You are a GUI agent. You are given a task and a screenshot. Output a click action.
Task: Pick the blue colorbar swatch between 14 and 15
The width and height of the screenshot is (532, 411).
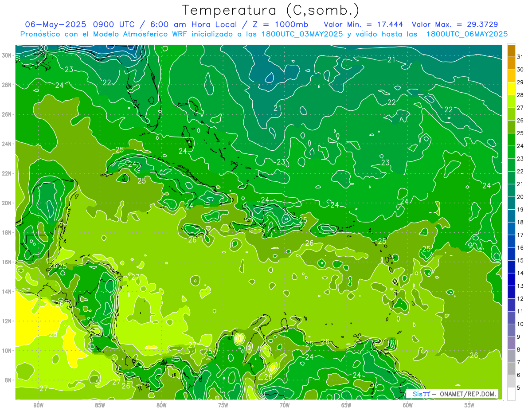tap(511, 266)
